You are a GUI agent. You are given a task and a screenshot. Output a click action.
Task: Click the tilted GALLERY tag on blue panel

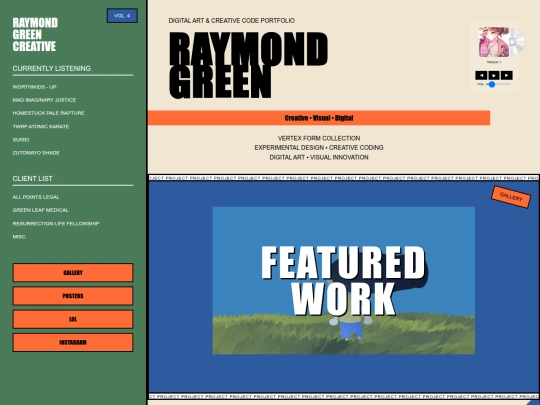511,197
